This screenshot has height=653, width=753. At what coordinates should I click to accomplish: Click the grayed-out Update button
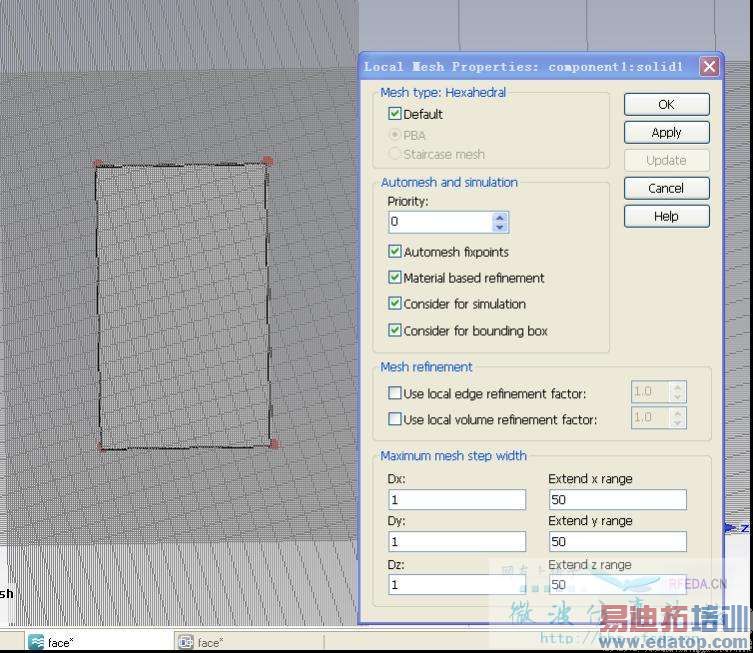667,160
